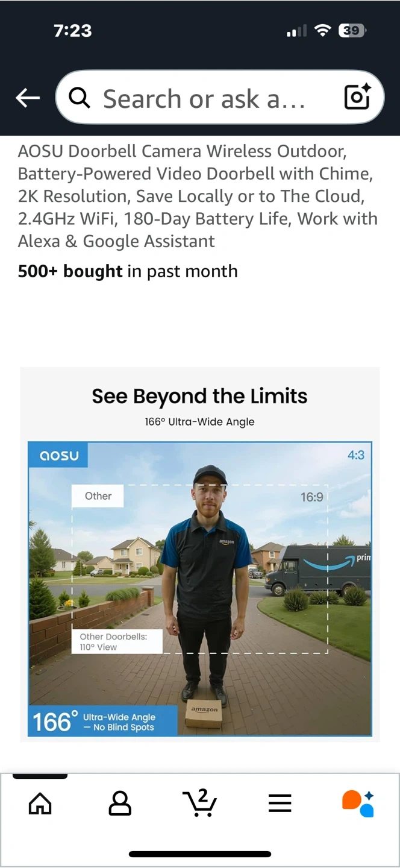Open the camera lens search icon
Viewport: 400px width, 868px height.
pos(357,97)
